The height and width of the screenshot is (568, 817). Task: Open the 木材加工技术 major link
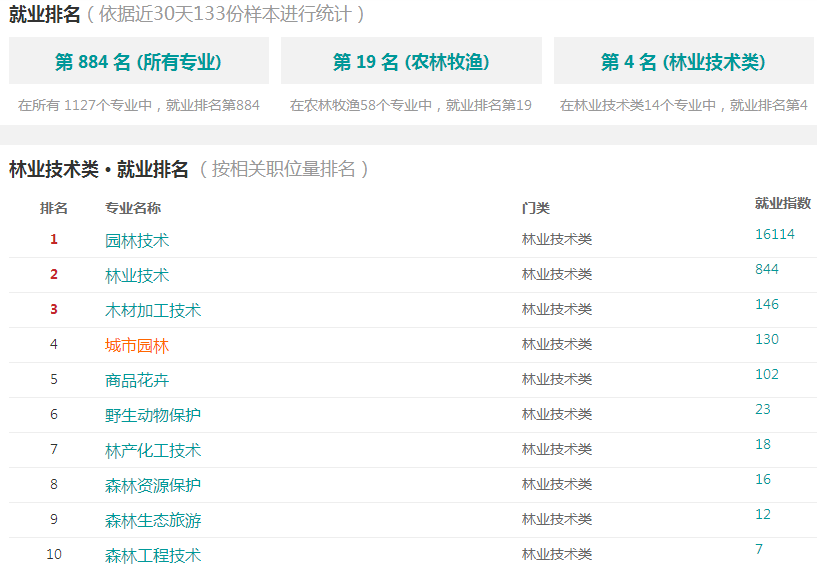coord(153,311)
